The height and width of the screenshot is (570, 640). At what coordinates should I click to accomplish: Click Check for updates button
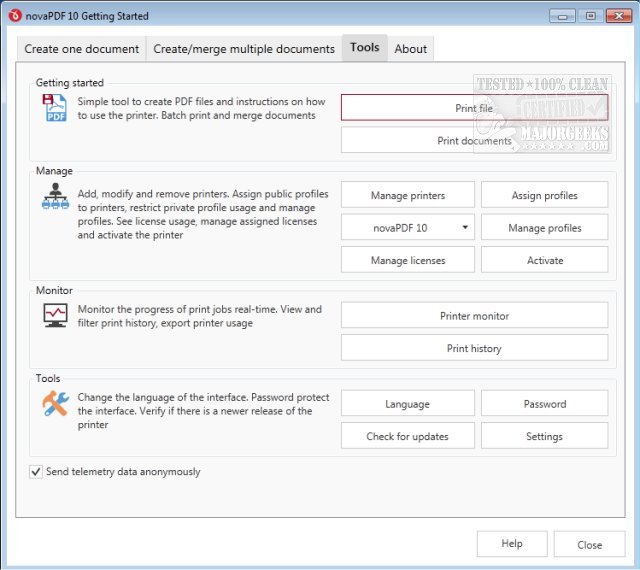point(407,437)
